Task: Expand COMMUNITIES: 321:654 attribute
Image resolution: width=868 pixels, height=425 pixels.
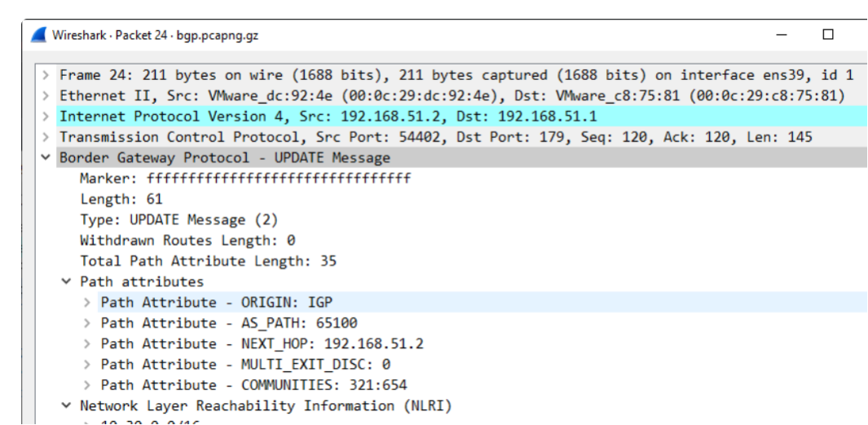Action: coord(88,385)
